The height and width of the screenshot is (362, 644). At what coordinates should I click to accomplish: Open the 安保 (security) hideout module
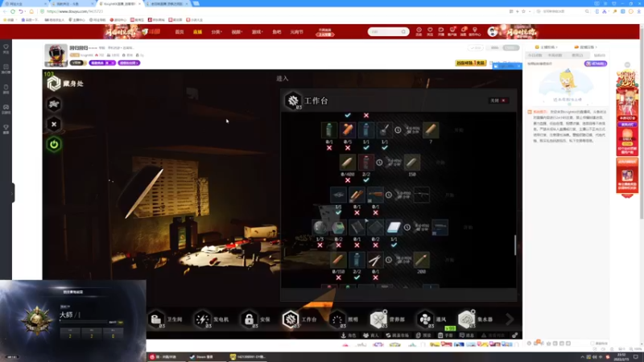click(x=257, y=319)
